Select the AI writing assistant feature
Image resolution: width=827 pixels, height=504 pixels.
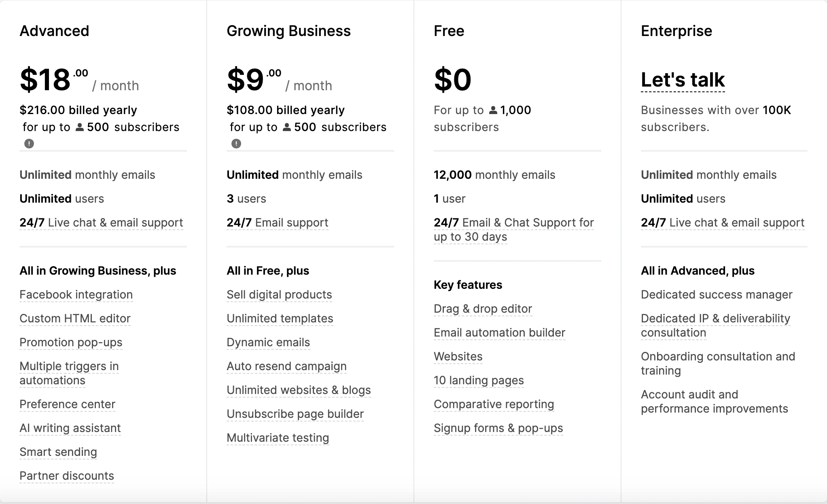pyautogui.click(x=70, y=428)
